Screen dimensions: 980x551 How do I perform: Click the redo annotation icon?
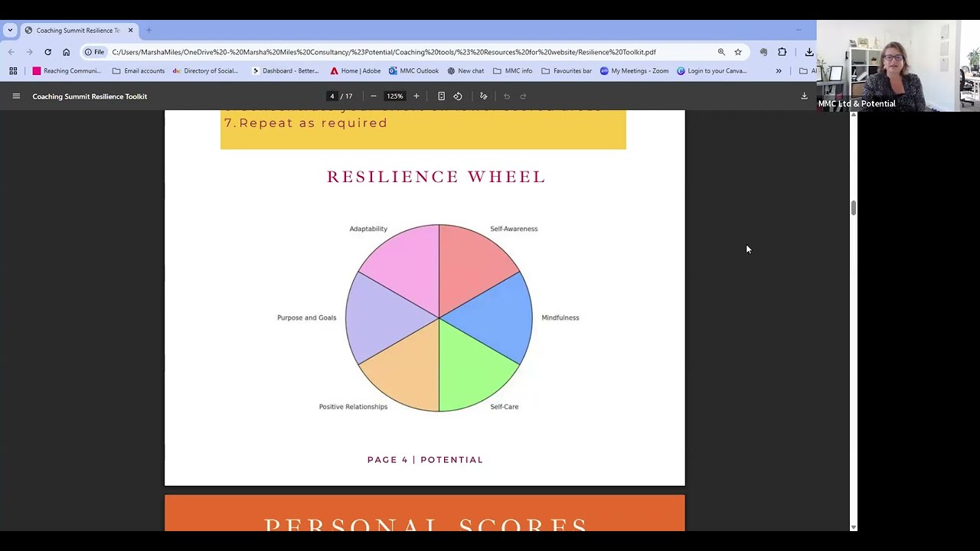click(524, 96)
